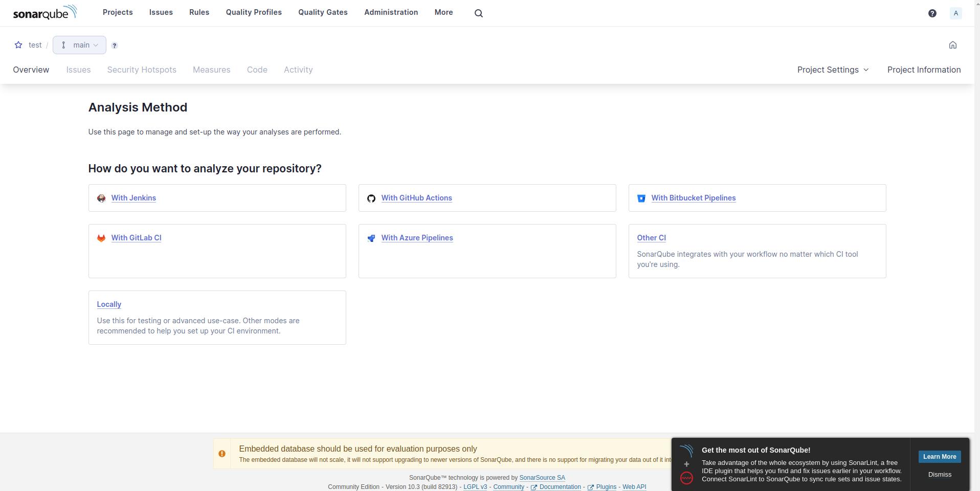Click the Bitbucket Pipelines icon
This screenshot has height=491, width=980.
tap(641, 198)
